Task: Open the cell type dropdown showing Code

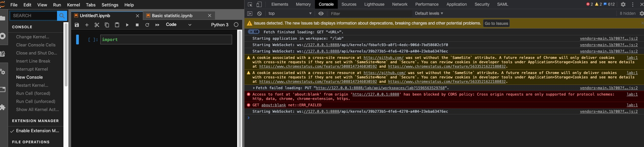Action: tap(178, 25)
